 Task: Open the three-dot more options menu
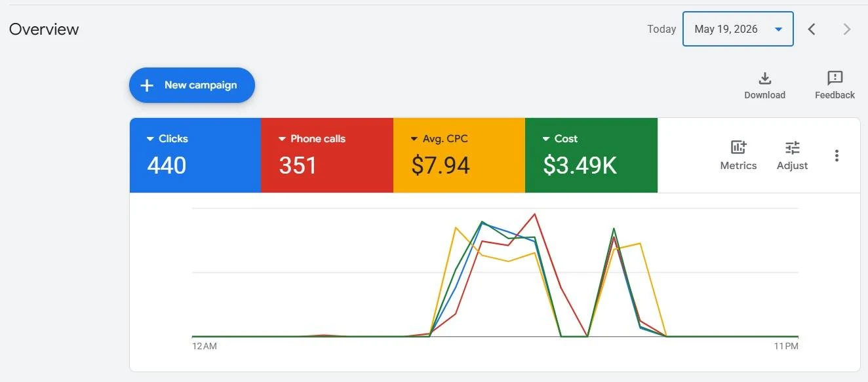coord(837,155)
